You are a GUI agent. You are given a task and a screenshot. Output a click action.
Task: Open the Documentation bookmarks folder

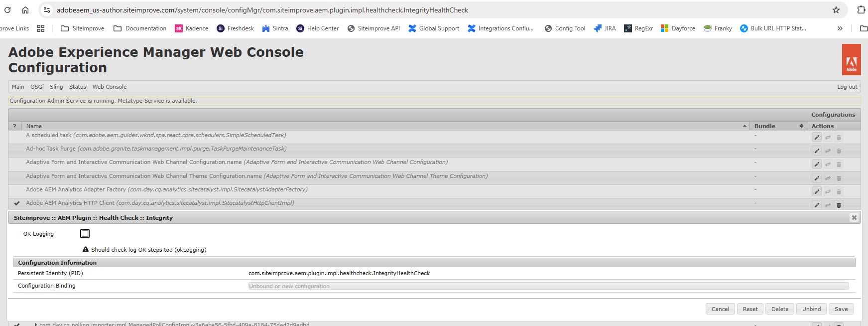click(140, 28)
